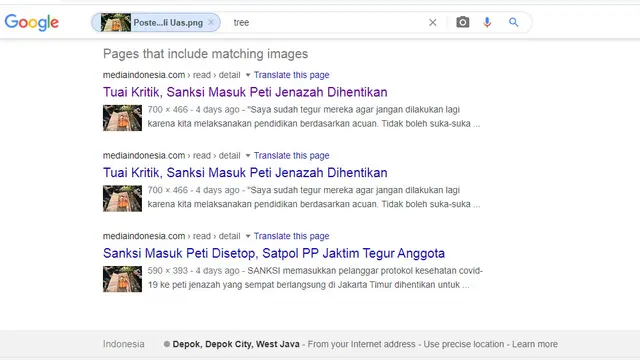Click the grey location dot icon in footer
Image resolution: width=640 pixels, height=360 pixels.
point(167,344)
